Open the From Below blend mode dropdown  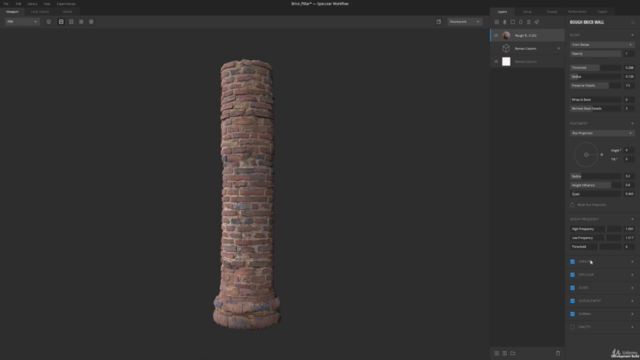click(602, 44)
